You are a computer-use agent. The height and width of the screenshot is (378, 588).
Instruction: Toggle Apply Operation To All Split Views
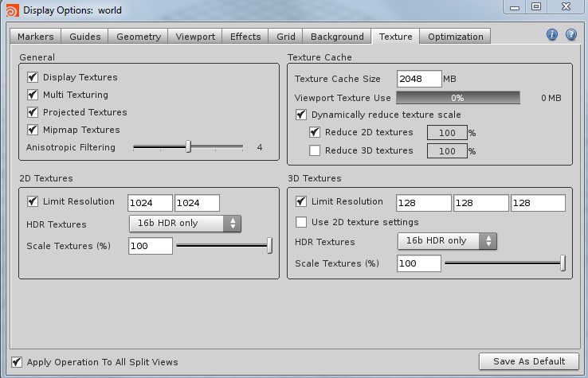pyautogui.click(x=17, y=362)
